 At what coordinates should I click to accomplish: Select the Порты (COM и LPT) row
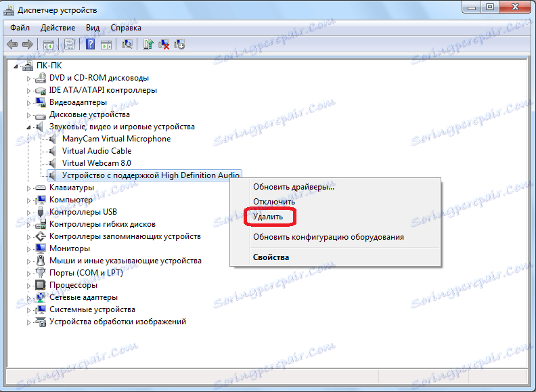[86, 273]
